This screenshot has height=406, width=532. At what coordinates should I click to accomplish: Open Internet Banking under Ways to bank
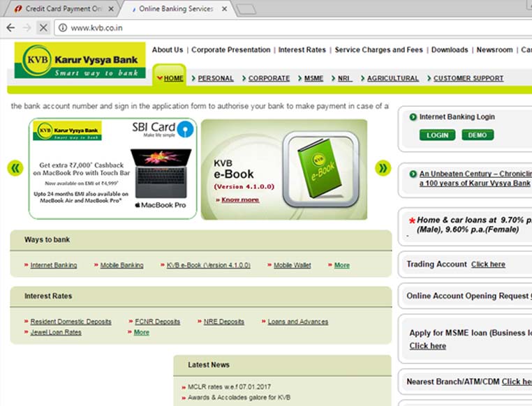point(54,265)
